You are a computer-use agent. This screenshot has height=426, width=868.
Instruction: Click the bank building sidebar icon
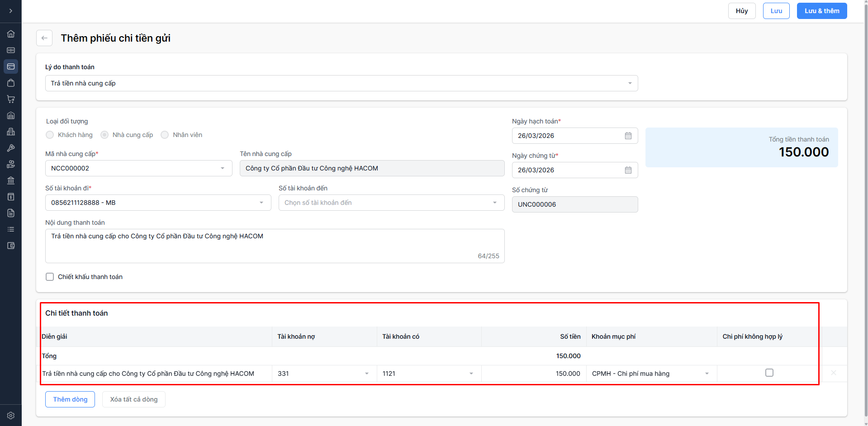tap(11, 180)
